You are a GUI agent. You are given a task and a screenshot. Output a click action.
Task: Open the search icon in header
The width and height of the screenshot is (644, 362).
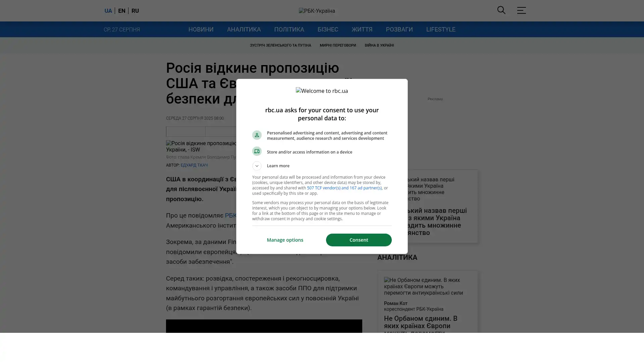click(x=501, y=10)
